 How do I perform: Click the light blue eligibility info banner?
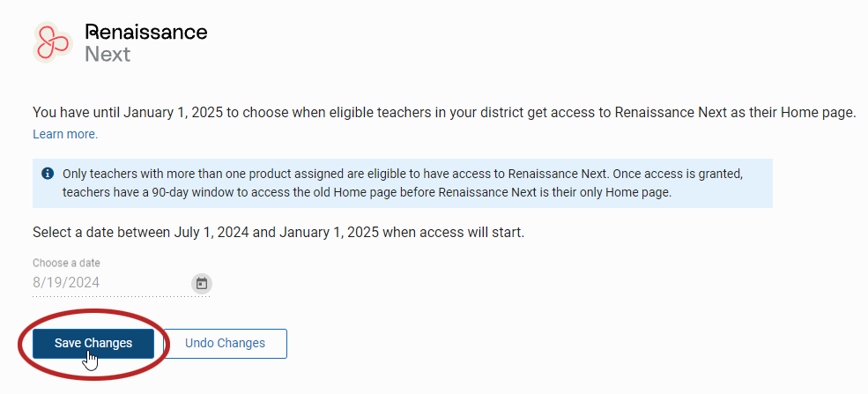coord(403,183)
